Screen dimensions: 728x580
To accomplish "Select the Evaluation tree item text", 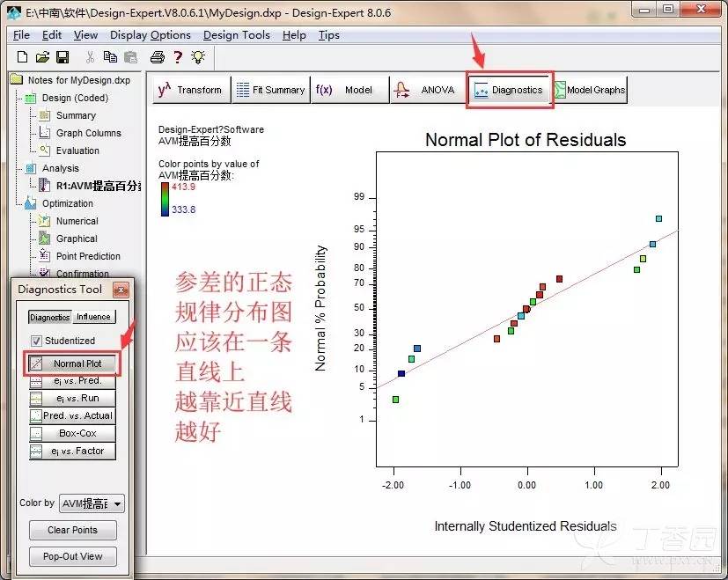I will point(77,151).
